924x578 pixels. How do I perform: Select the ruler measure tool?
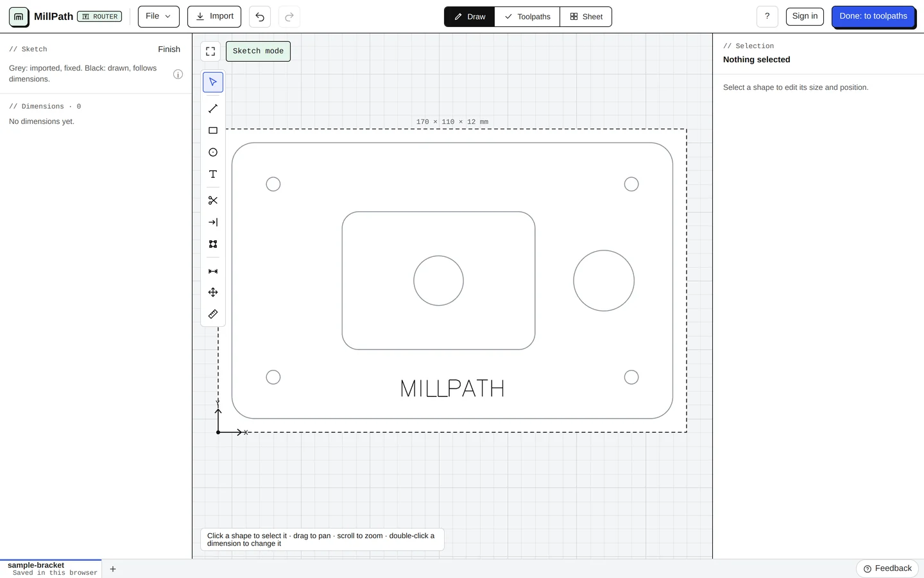tap(213, 314)
